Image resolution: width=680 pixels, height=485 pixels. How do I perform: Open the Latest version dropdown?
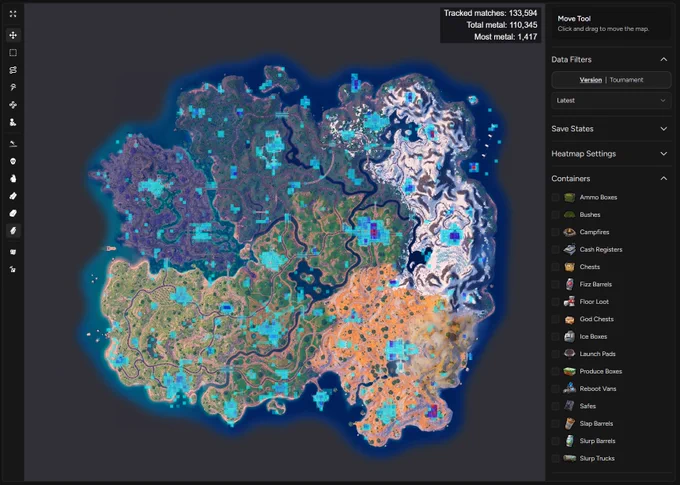coord(611,101)
